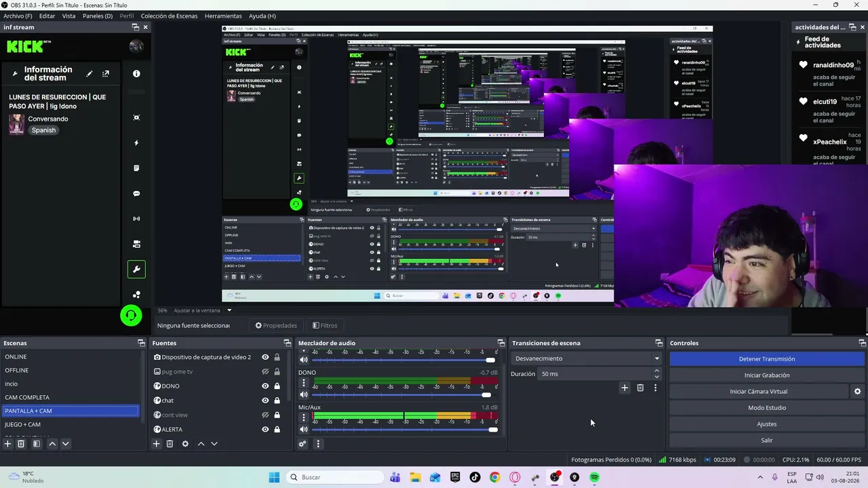Add a new source in Fuentes panel
The height and width of the screenshot is (488, 868).
point(157,444)
